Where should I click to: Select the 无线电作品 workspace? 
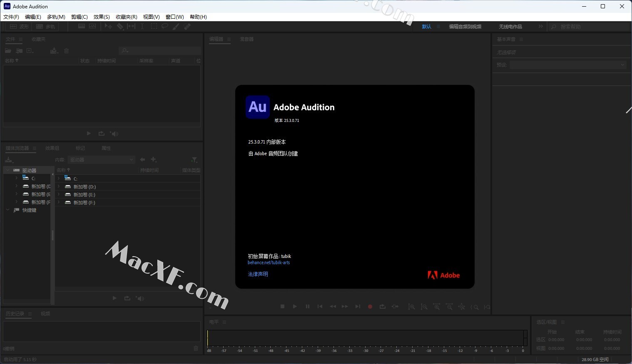click(x=510, y=27)
